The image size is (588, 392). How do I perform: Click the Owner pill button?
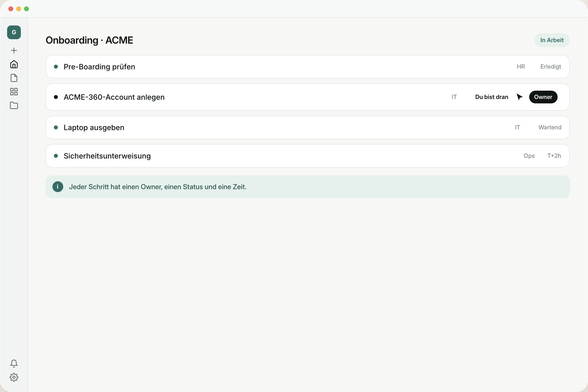[543, 97]
